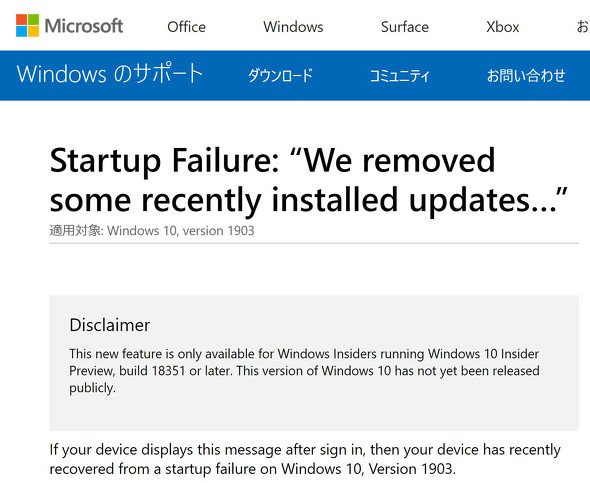Click the disclaimer text mentioning build 18351
The width and height of the screenshot is (590, 483).
click(304, 371)
